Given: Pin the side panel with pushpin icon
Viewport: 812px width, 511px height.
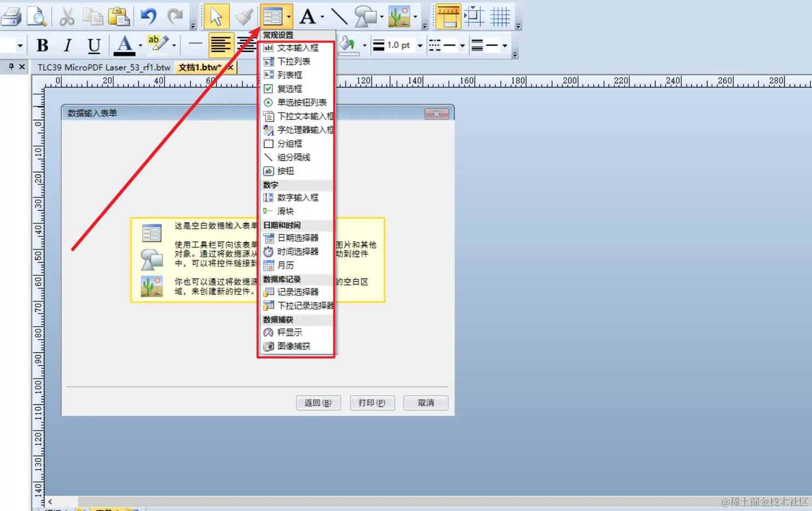Looking at the screenshot, I should (11, 67).
